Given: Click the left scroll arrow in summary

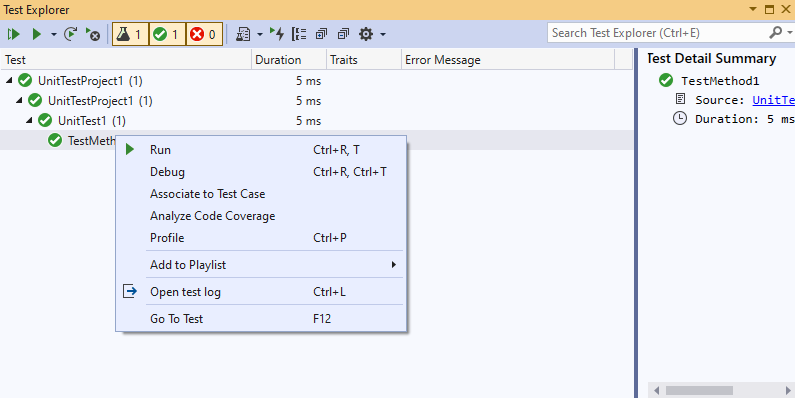Looking at the screenshot, I should coord(657,390).
